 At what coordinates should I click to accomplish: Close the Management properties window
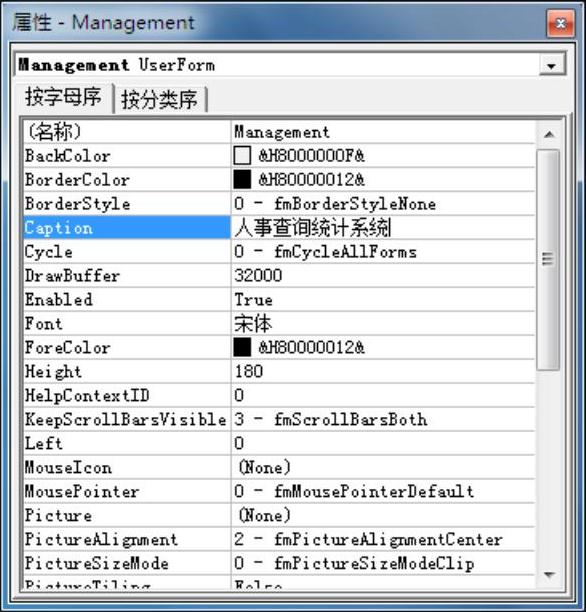561,24
